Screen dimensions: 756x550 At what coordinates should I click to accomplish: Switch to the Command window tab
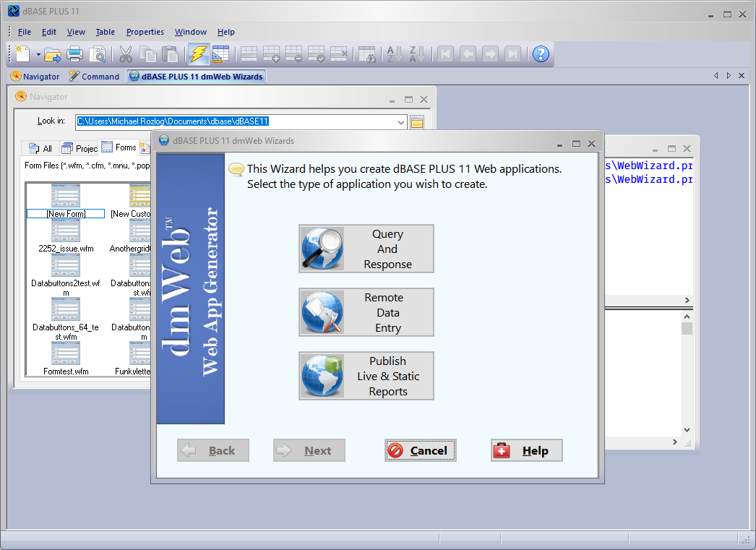pos(94,77)
